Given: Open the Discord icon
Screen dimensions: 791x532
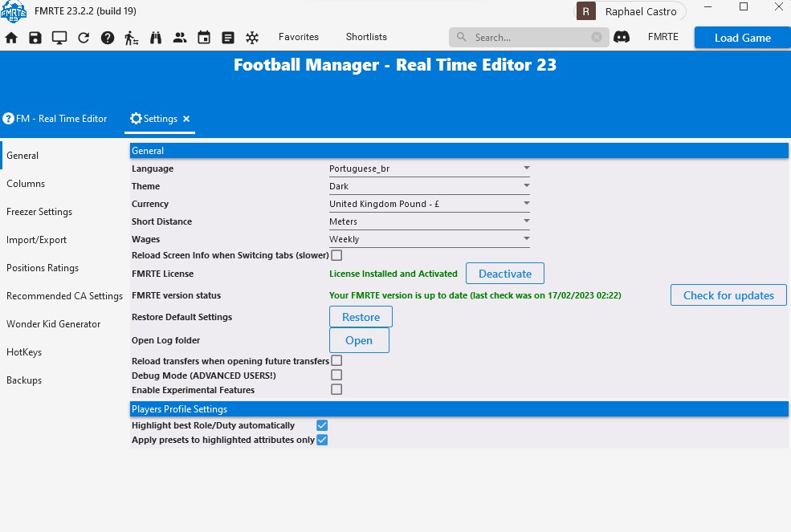Looking at the screenshot, I should (622, 37).
